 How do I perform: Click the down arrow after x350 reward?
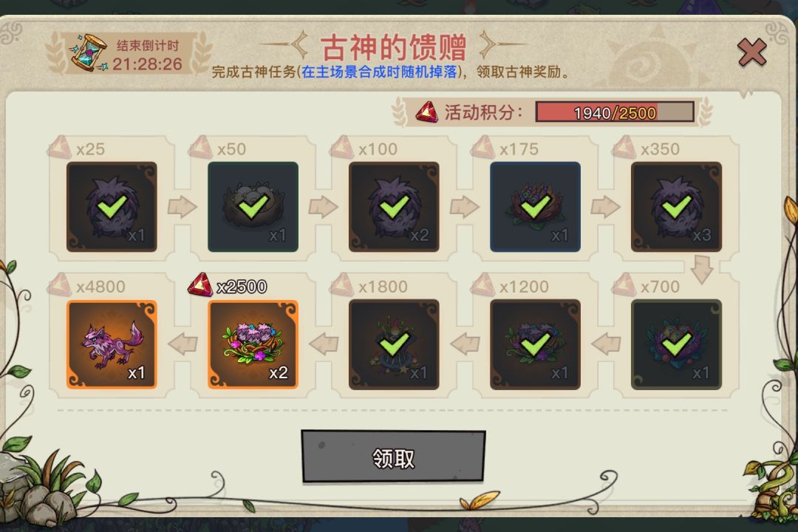pyautogui.click(x=702, y=269)
